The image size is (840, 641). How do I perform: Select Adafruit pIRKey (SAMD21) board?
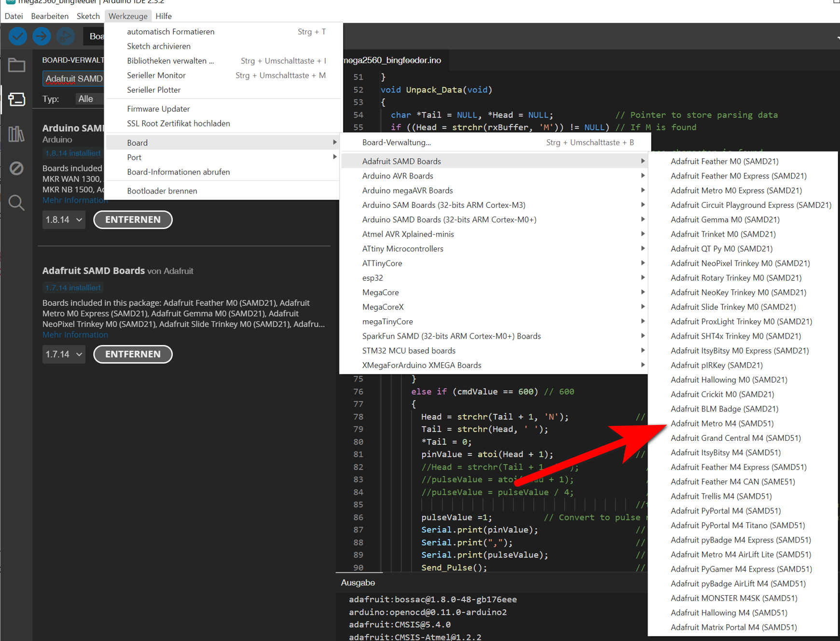743,365
